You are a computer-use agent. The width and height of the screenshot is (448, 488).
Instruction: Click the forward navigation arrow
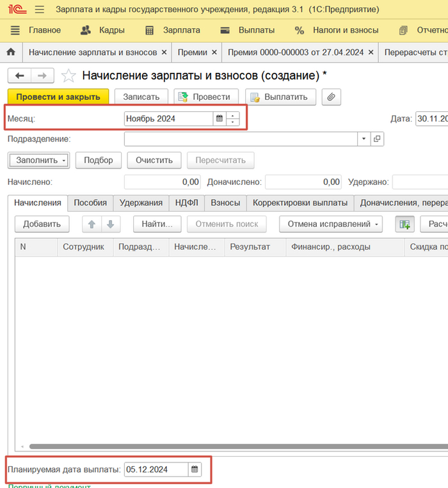pos(42,75)
